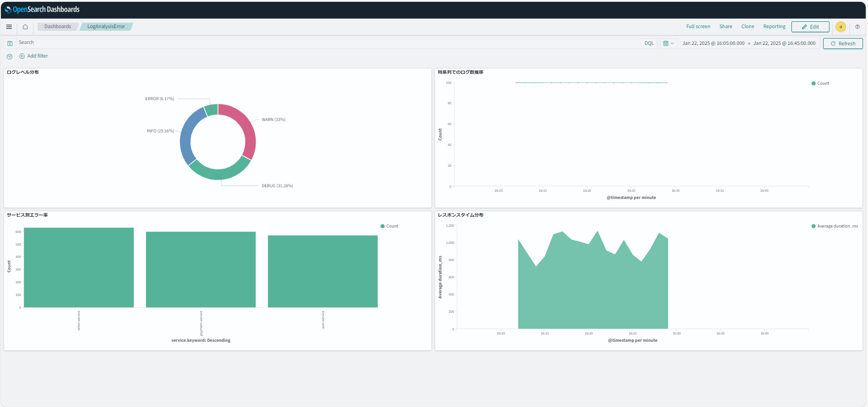Click Add filter link
The image size is (868, 407).
[38, 56]
